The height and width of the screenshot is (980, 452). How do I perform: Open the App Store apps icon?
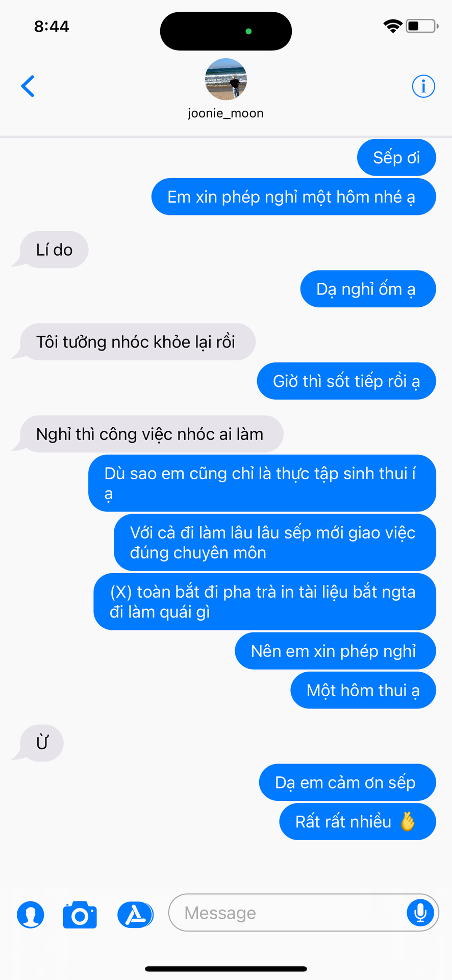[135, 914]
